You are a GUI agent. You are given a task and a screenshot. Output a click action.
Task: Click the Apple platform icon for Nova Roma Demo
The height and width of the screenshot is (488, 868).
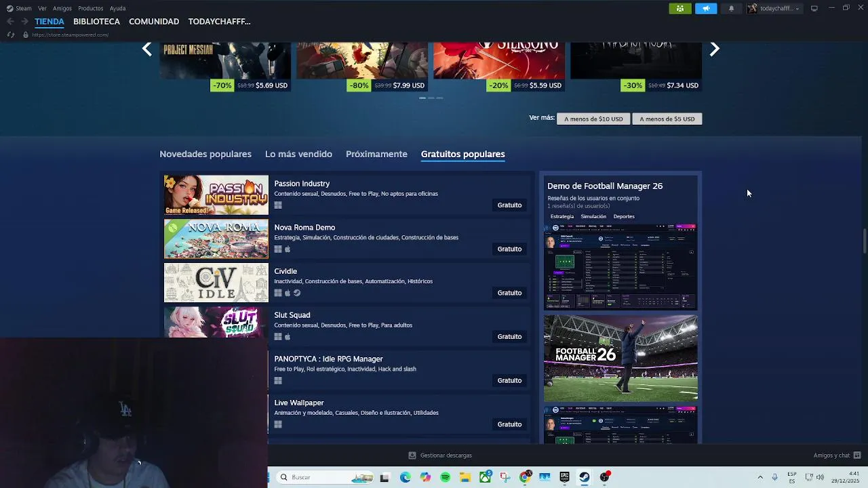click(x=288, y=249)
